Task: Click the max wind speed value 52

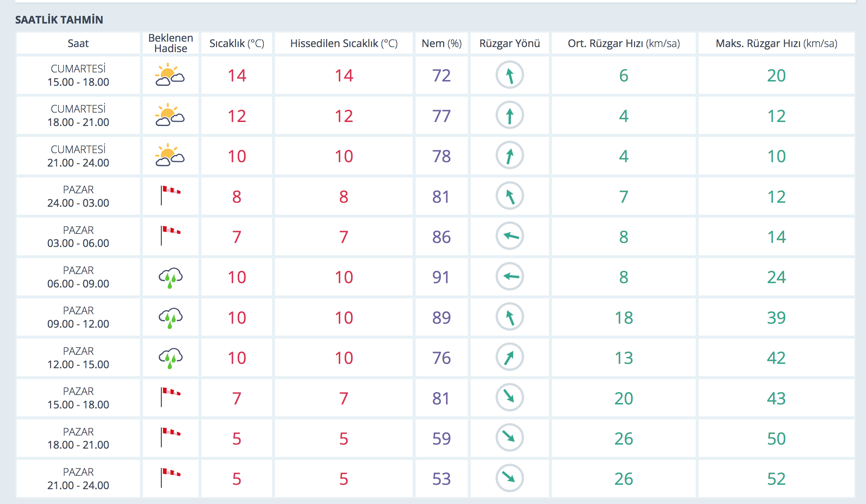Action: 776,479
